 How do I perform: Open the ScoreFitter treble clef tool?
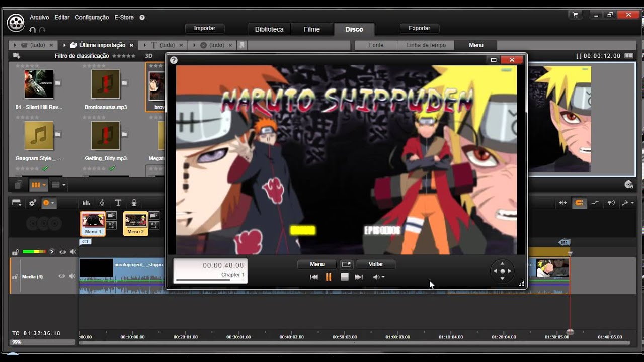102,203
